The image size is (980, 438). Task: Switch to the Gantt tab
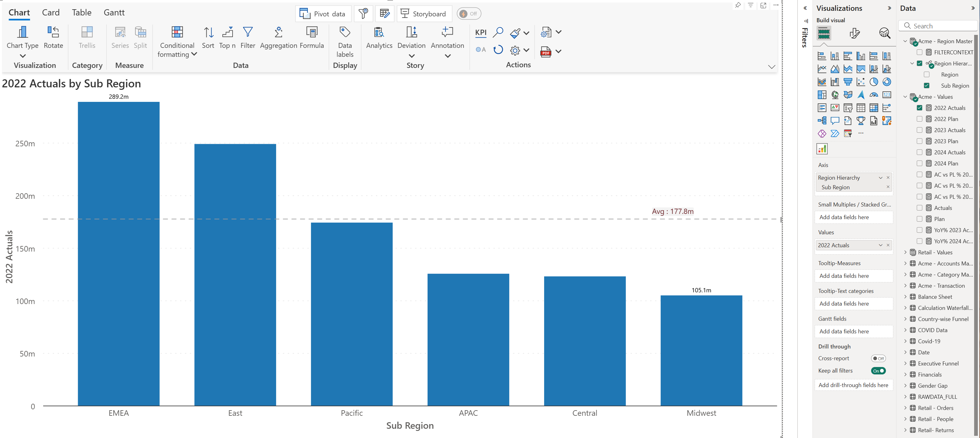click(114, 13)
